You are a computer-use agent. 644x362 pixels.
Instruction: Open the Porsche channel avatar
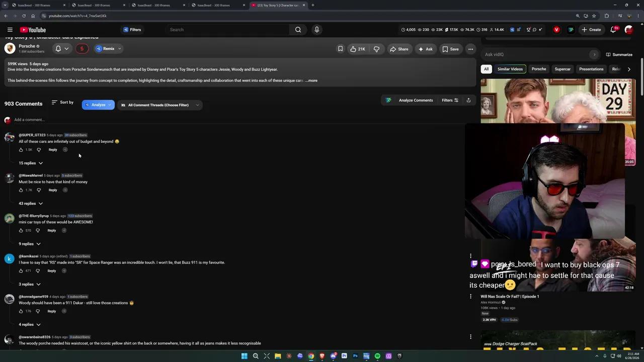click(10, 48)
